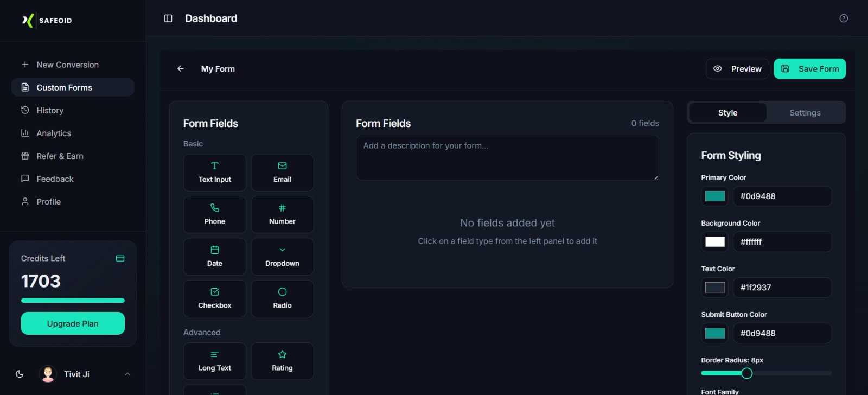Click the back arrow beside My Form
Screen dimensions: 868x395
(181, 69)
